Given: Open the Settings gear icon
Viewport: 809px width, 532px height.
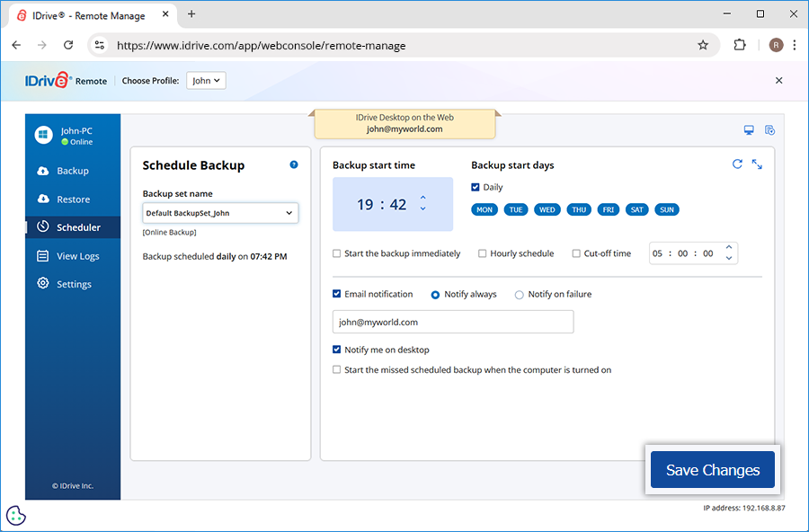Looking at the screenshot, I should [43, 283].
